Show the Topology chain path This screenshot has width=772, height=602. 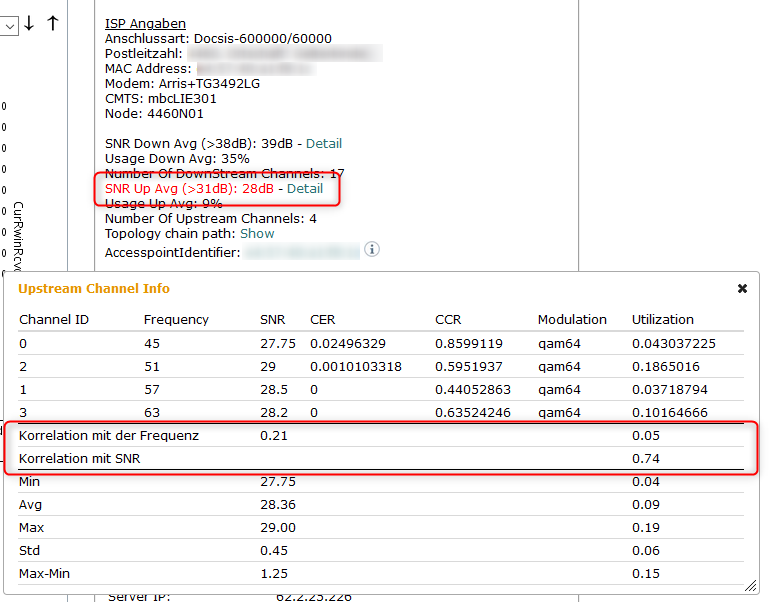pos(257,233)
